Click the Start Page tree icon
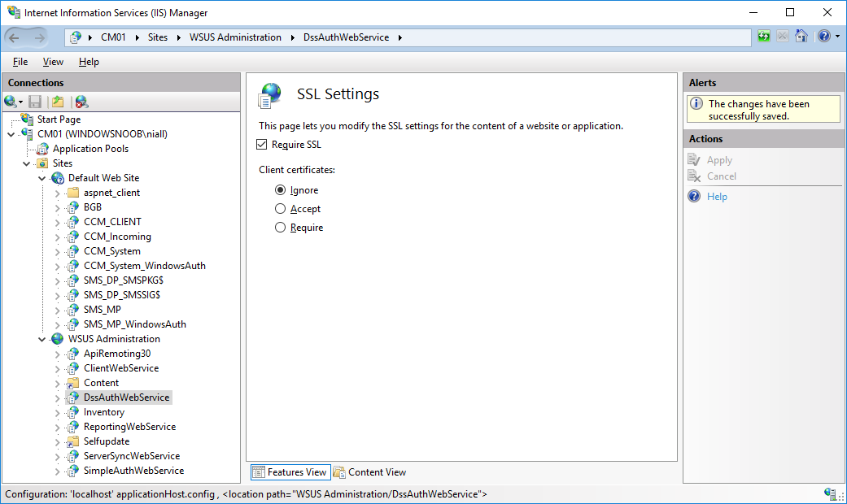The image size is (847, 504). click(27, 119)
